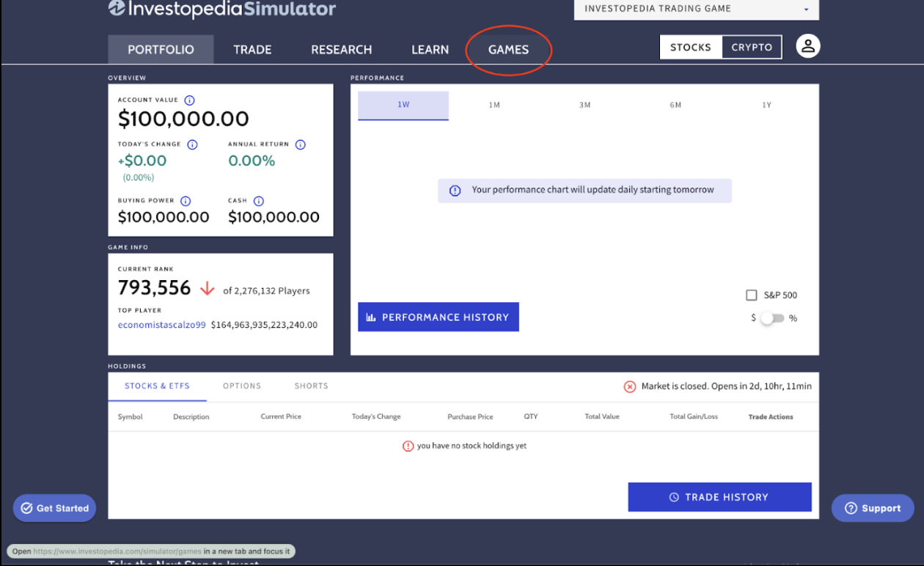Click info icon next to Today's Change
The image size is (924, 566).
pos(192,144)
